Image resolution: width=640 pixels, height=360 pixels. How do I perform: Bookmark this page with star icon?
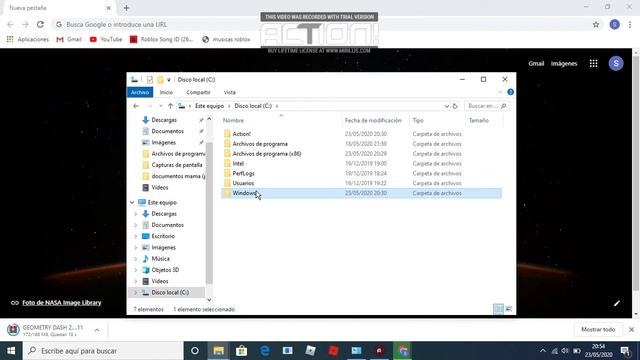click(x=596, y=24)
